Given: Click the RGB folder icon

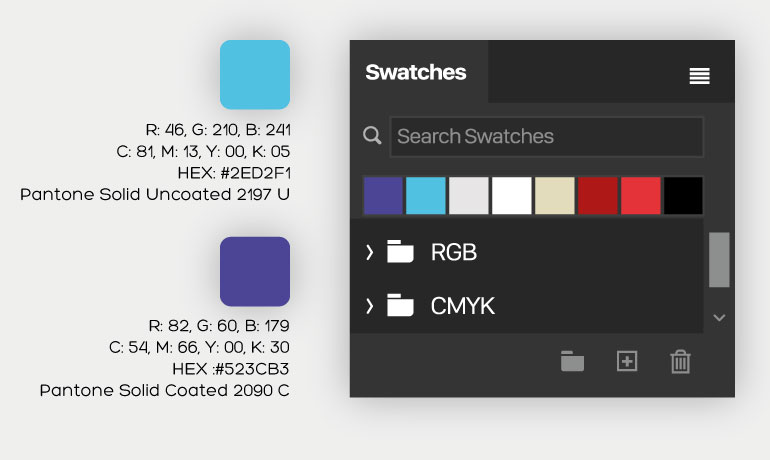Looking at the screenshot, I should (400, 252).
